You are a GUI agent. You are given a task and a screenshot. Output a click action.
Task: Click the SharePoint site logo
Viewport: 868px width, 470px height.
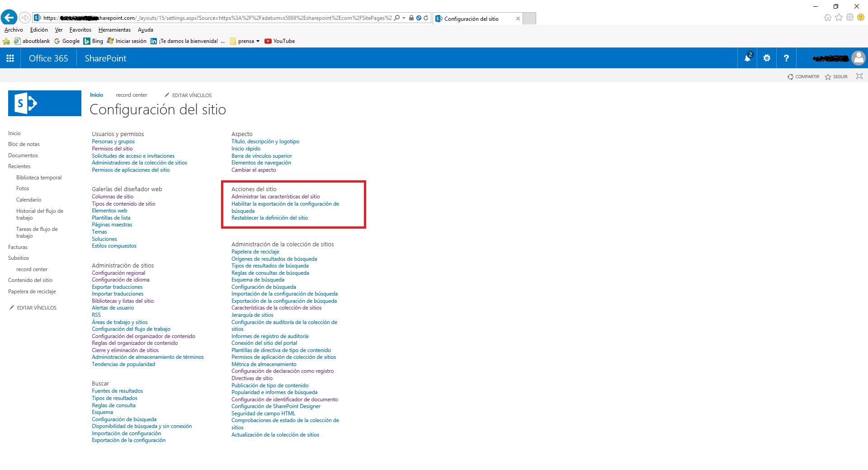[x=44, y=103]
